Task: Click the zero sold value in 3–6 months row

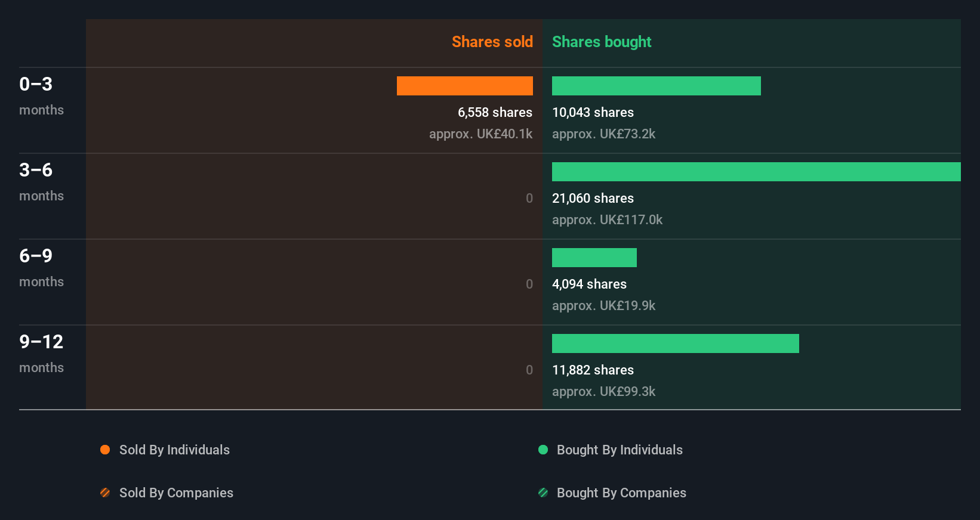Action: tap(529, 198)
